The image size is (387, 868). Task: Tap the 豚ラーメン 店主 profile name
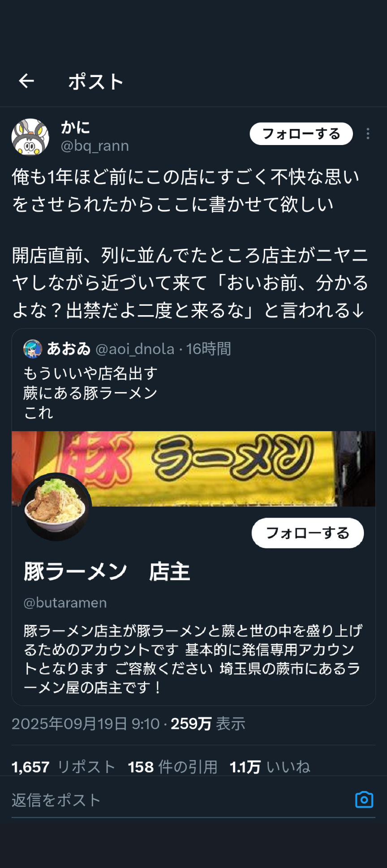107,572
